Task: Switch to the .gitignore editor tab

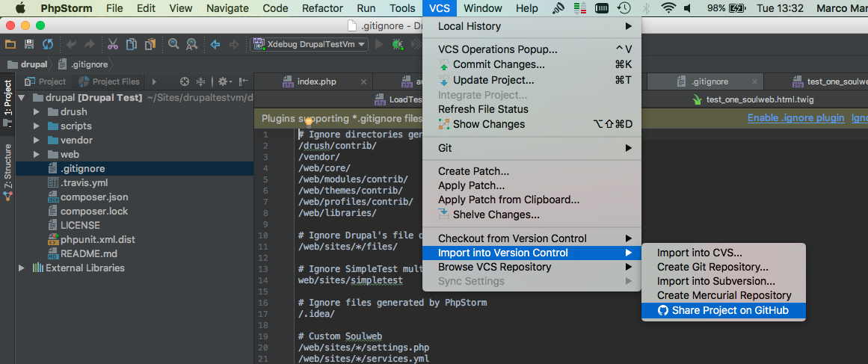Action: pos(710,82)
